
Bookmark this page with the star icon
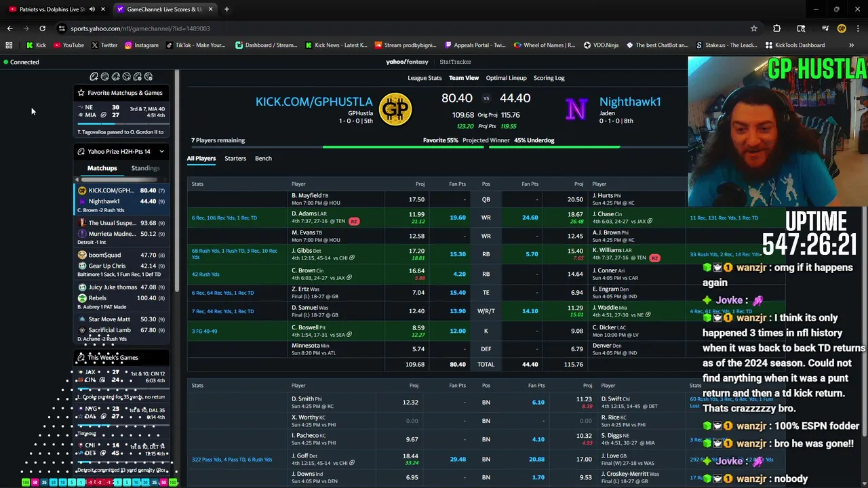point(753,28)
